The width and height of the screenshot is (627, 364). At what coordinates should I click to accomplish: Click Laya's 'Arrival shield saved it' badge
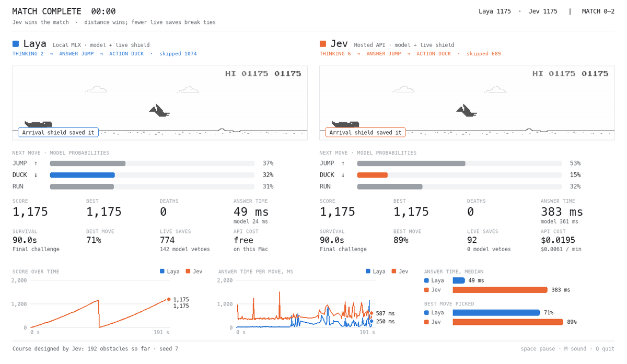pyautogui.click(x=59, y=133)
